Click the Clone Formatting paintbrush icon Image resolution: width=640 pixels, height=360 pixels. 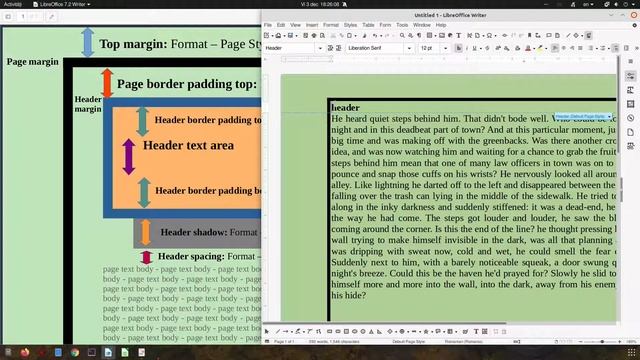pos(364,36)
